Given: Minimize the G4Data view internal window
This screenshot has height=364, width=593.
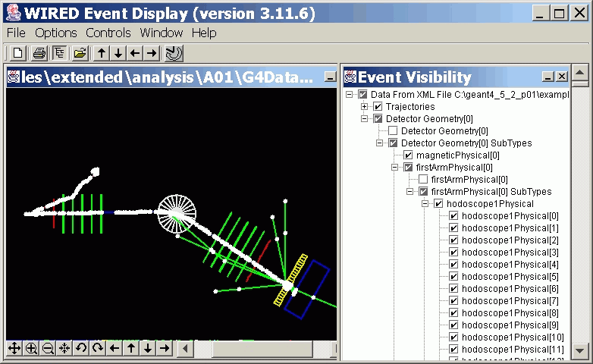Looking at the screenshot, I should click(x=330, y=77).
